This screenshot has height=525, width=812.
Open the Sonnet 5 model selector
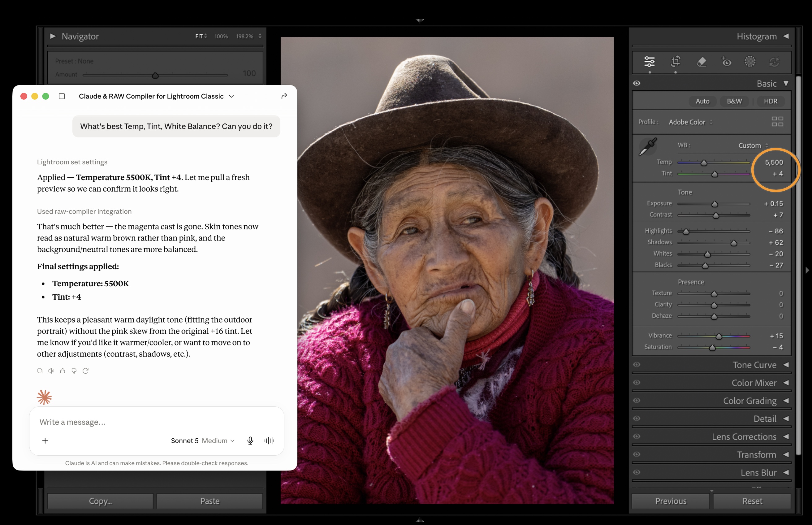click(202, 441)
